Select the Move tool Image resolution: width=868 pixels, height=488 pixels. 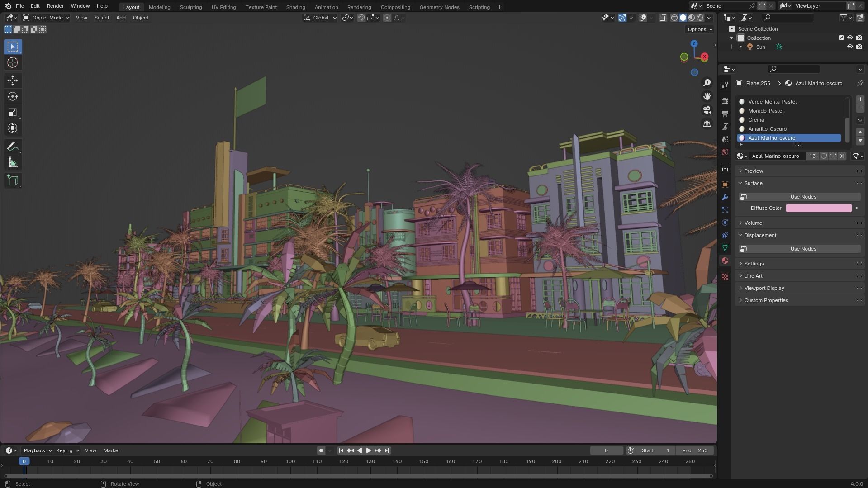pos(13,81)
